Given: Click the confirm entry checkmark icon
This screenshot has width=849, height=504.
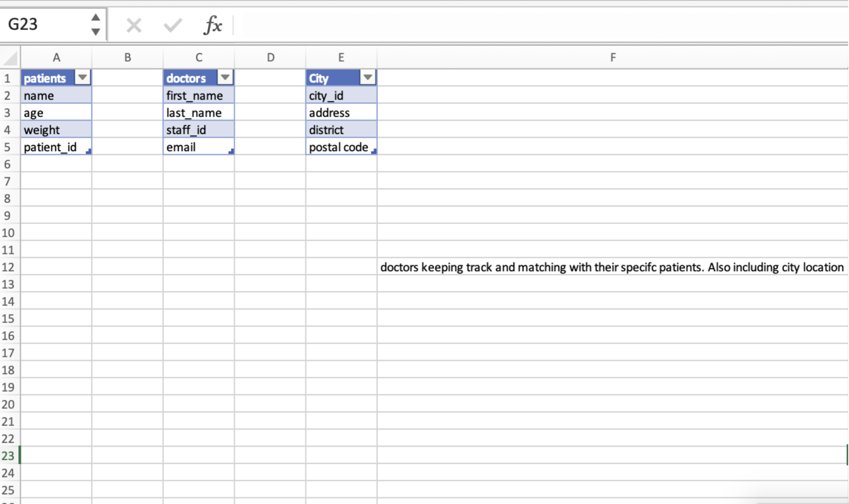Looking at the screenshot, I should pyautogui.click(x=172, y=26).
